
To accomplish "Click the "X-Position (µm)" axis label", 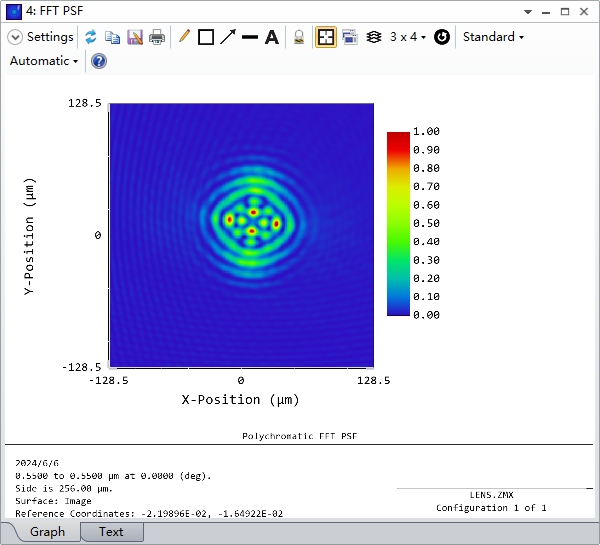I will pyautogui.click(x=240, y=400).
